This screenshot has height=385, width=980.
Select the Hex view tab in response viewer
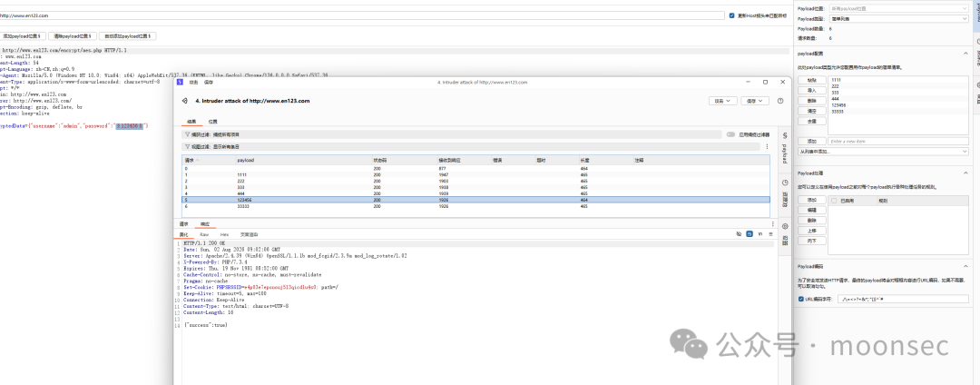224,234
